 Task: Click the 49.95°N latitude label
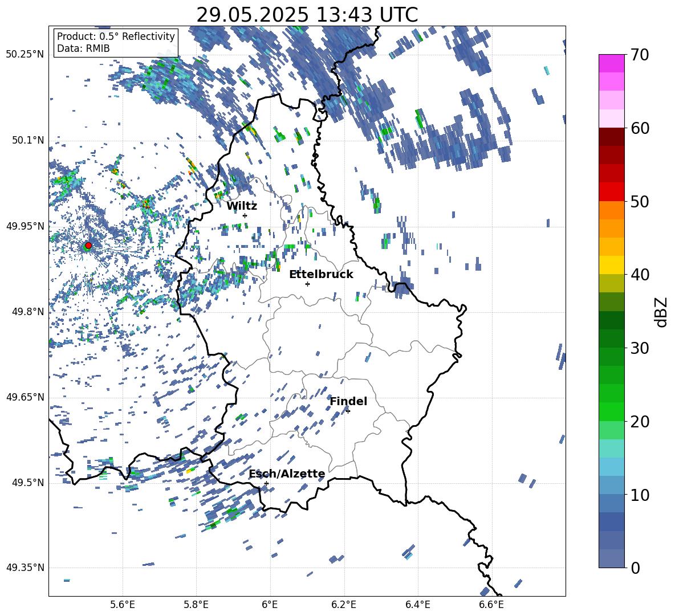25,226
